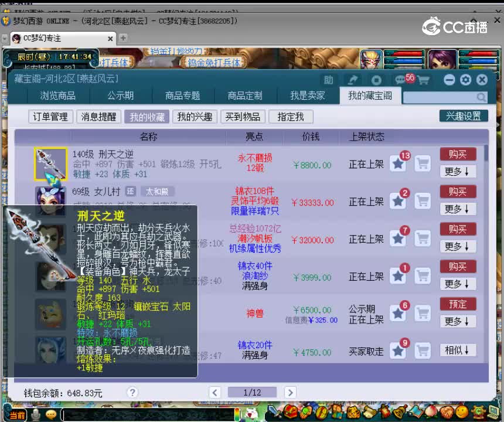Add ¥4750.00 item to cart
Viewport: 504px width, 422px height.
pyautogui.click(x=423, y=350)
